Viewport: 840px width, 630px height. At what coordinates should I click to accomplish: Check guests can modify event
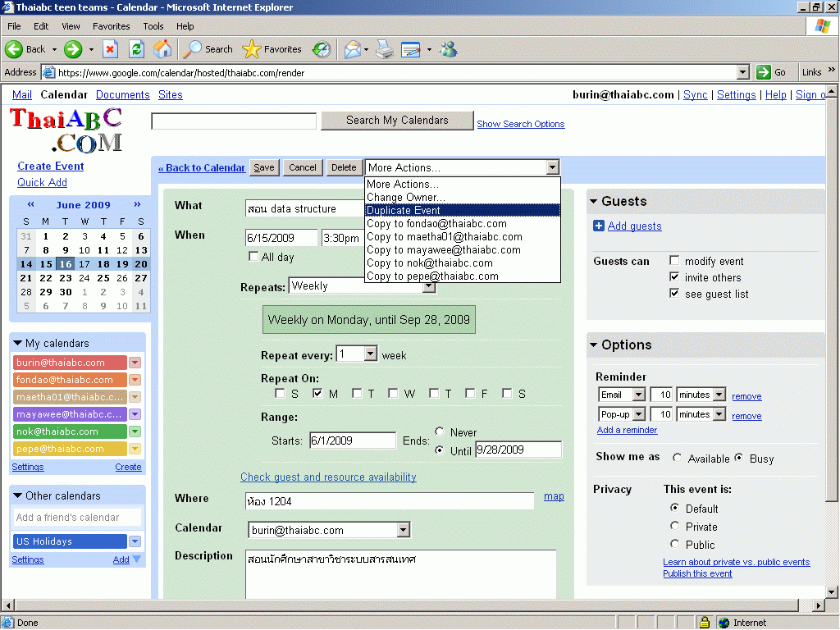[674, 261]
